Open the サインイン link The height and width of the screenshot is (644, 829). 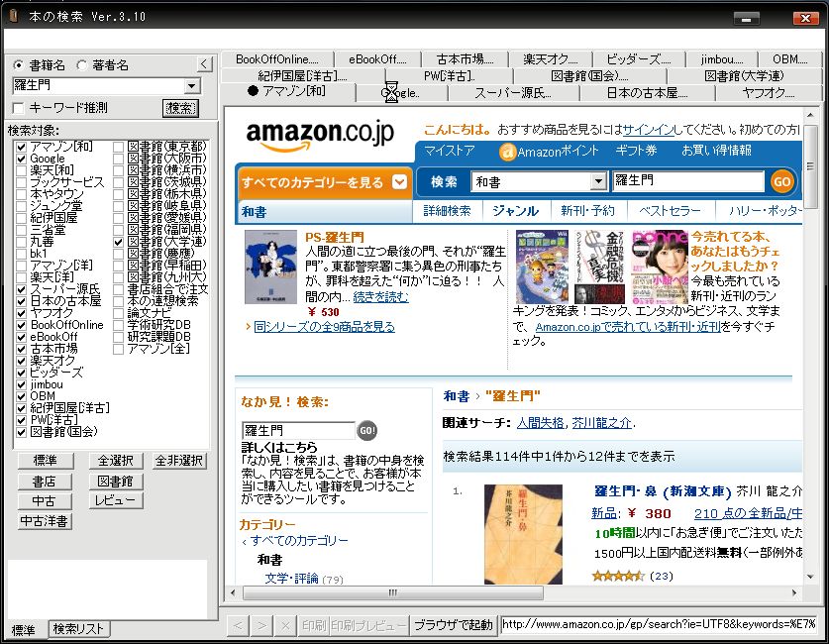pyautogui.click(x=648, y=130)
